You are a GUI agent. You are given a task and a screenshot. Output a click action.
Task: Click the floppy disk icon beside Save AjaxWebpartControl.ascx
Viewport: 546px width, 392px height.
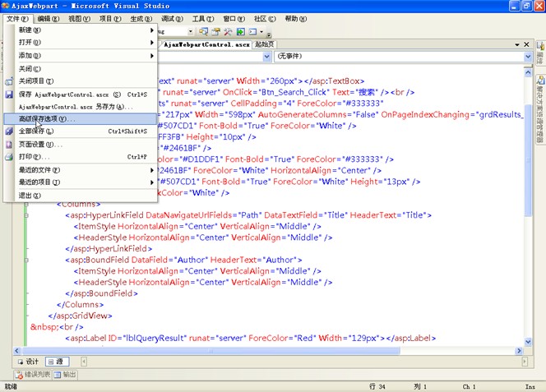[9, 95]
